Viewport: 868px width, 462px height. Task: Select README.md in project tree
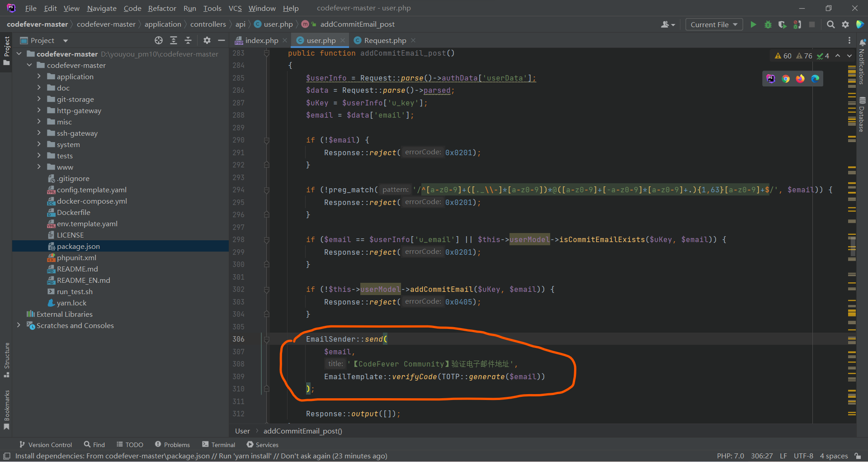pyautogui.click(x=77, y=269)
